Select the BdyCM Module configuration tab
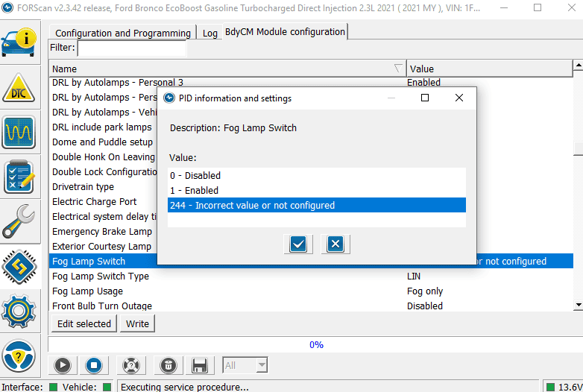The width and height of the screenshot is (583, 392). [x=285, y=32]
